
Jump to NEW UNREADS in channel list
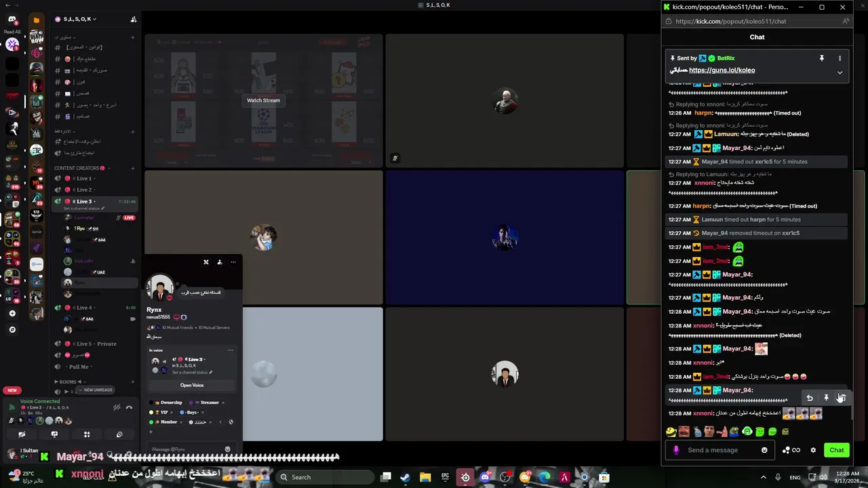pyautogui.click(x=95, y=390)
